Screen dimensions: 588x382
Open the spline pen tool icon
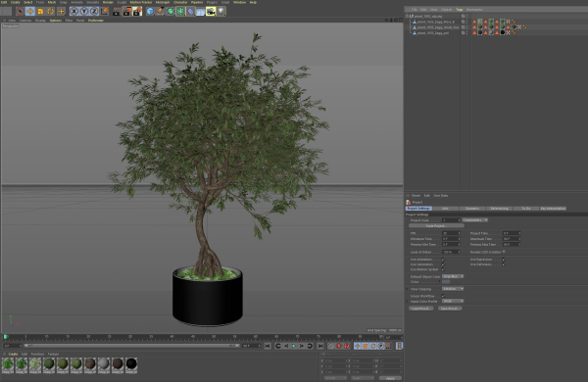(x=161, y=11)
